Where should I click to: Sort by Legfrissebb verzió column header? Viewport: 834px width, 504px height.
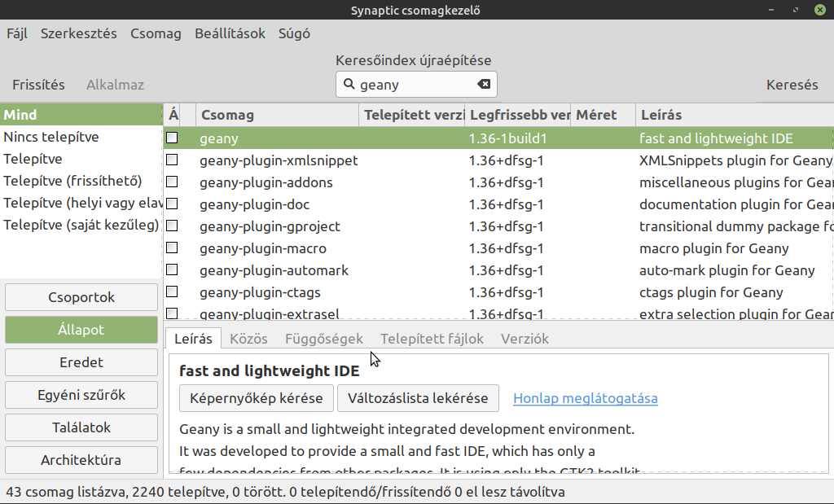click(517, 115)
